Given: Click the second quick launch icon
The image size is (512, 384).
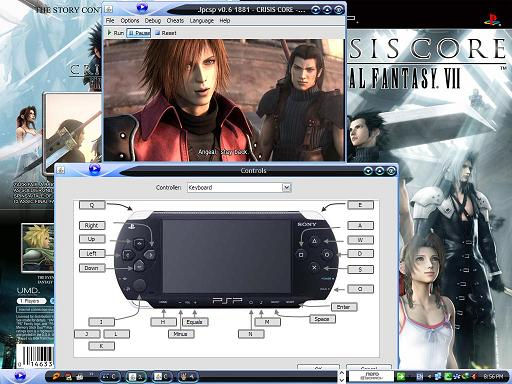Looking at the screenshot, I should [68, 377].
